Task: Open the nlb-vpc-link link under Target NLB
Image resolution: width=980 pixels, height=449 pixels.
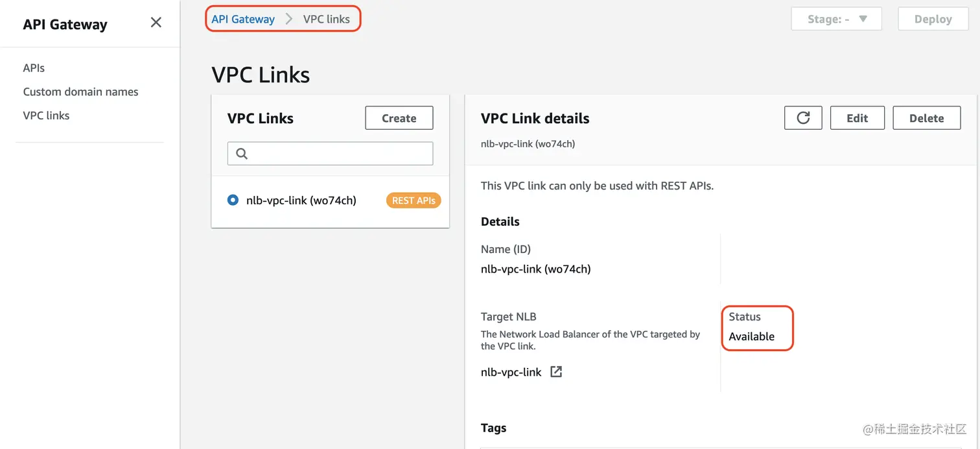Action: [511, 372]
